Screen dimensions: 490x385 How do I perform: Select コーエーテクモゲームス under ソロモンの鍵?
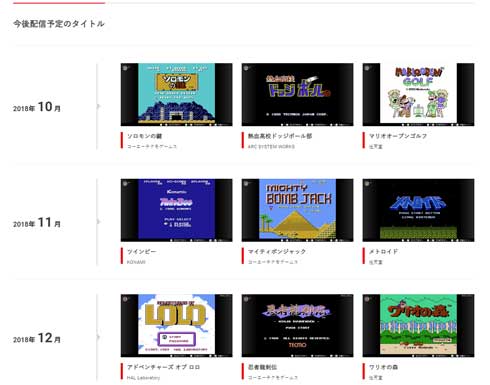(x=152, y=146)
